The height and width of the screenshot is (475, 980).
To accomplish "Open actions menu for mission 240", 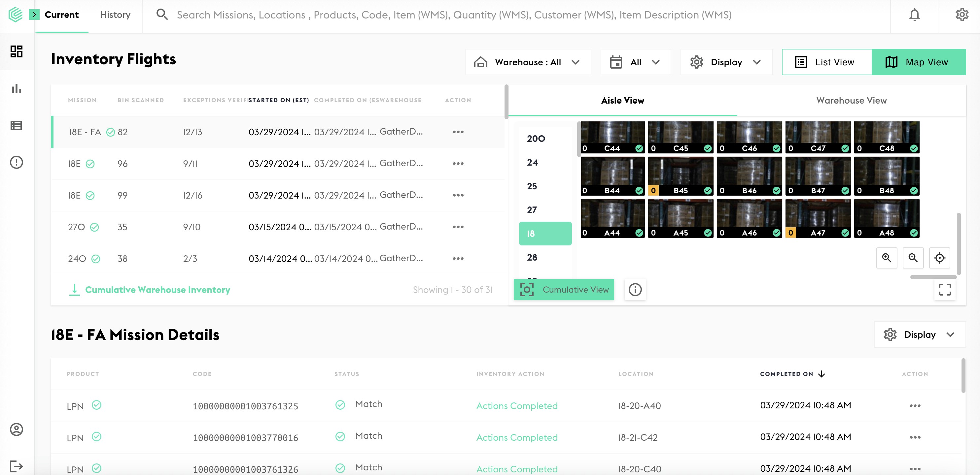I will 458,258.
